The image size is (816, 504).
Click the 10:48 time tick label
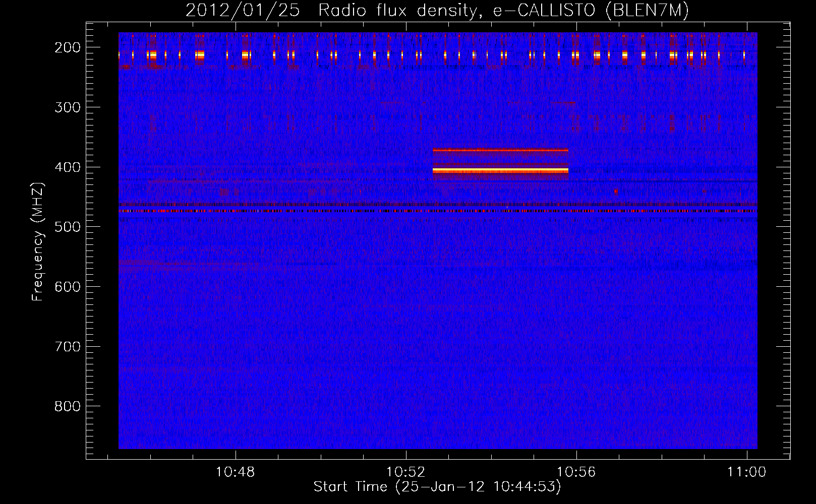[236, 472]
